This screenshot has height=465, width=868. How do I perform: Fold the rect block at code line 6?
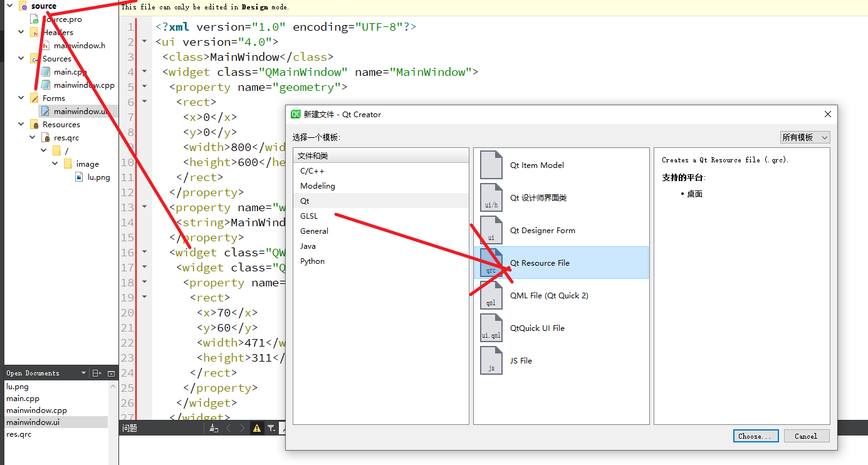tap(145, 102)
